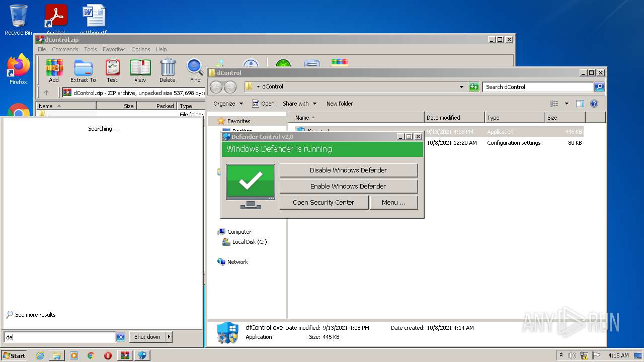Click Search dControl input field
The image size is (644, 362).
coord(538,87)
